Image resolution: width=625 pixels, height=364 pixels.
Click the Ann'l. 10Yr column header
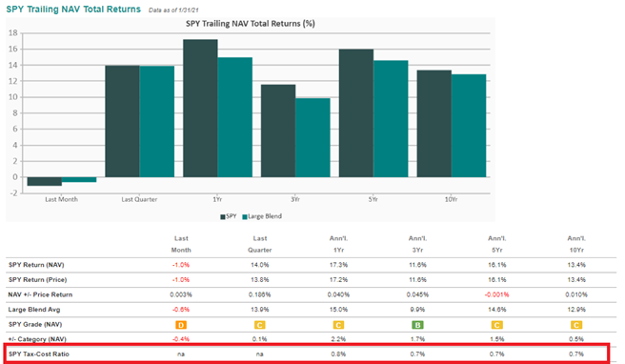pos(576,244)
